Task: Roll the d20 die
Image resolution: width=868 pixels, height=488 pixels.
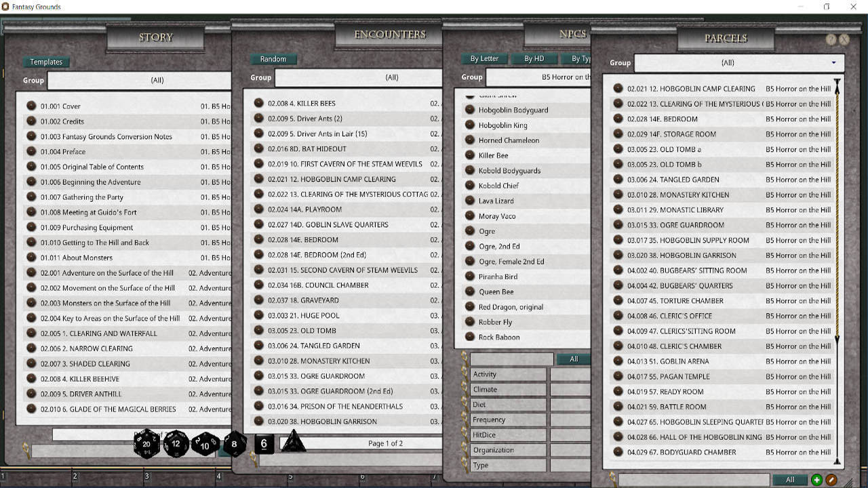Action: click(x=147, y=445)
